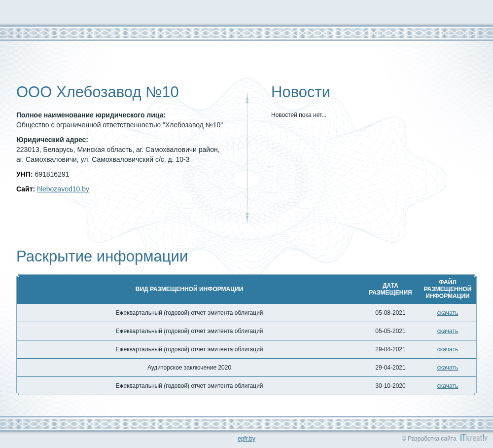Click the 'Раскрытие информации' heading
The height and width of the screenshot is (448, 493).
(x=102, y=257)
